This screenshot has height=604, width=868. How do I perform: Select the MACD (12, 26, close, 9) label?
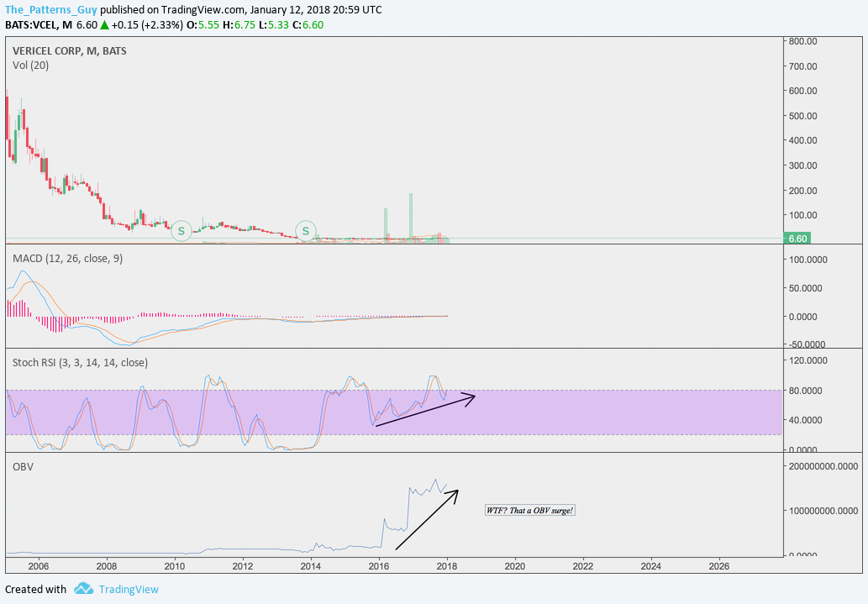67,259
